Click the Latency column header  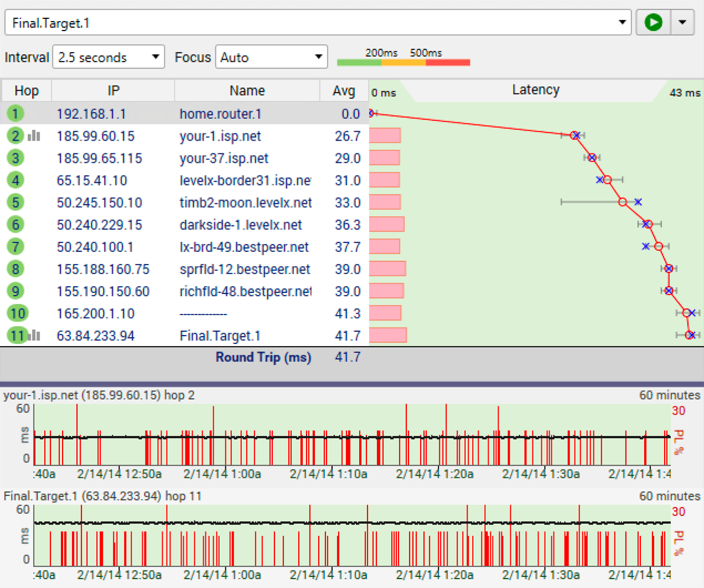tap(535, 90)
